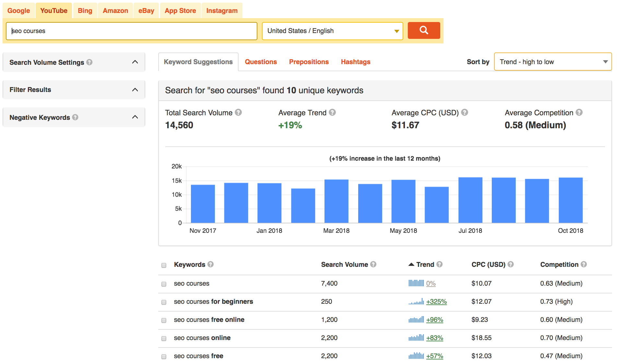638x364 pixels.
Task: Click help icon next to Total Search Volume
Action: pos(238,112)
